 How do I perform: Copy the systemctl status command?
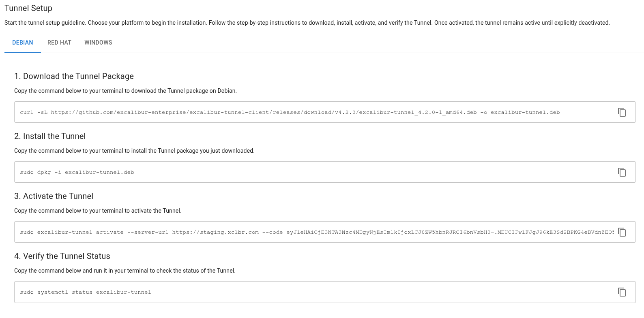point(622,292)
